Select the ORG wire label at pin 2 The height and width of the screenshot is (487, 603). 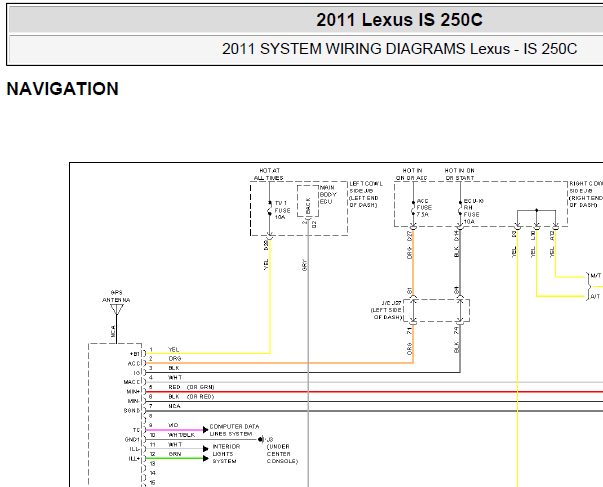point(175,359)
